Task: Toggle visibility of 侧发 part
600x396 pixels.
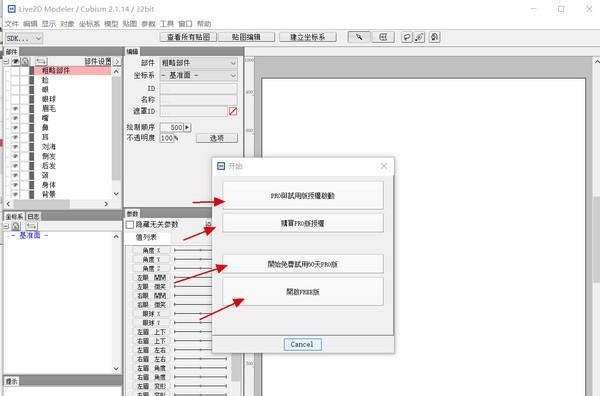Action: point(15,156)
